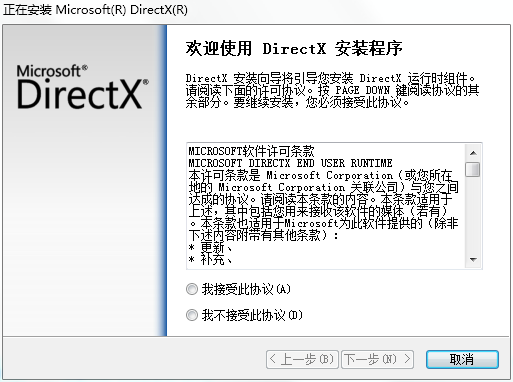Click the * 补充 line in license text
Screen dimensions: 513x382
point(210,259)
